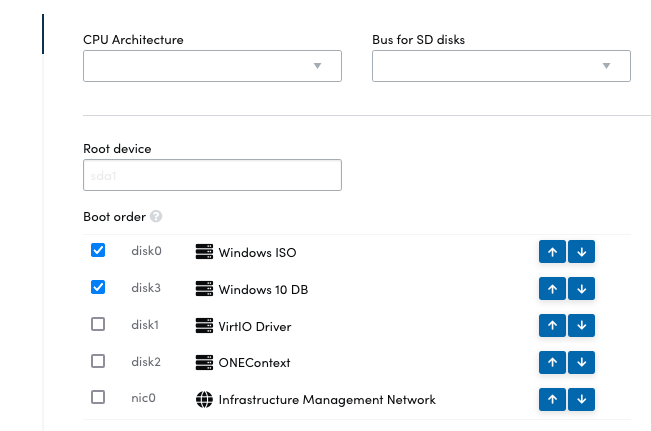Uncheck the disk0 Windows ISO checkbox

click(x=98, y=251)
